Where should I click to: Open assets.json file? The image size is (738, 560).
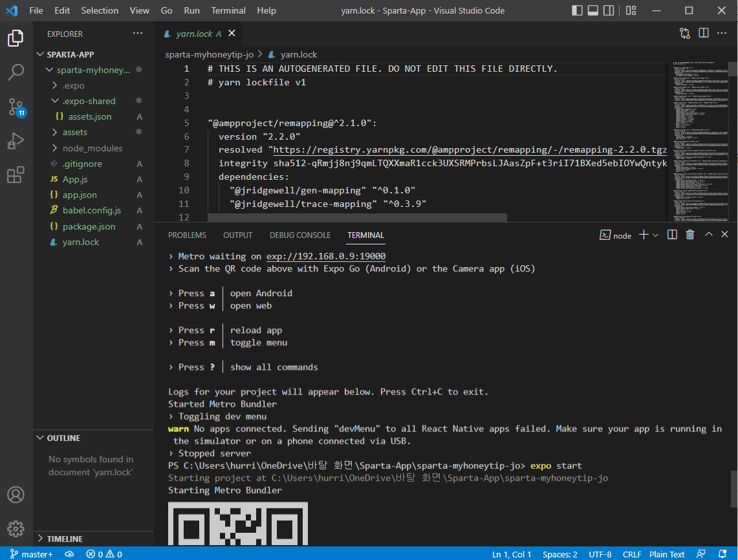[x=94, y=116]
